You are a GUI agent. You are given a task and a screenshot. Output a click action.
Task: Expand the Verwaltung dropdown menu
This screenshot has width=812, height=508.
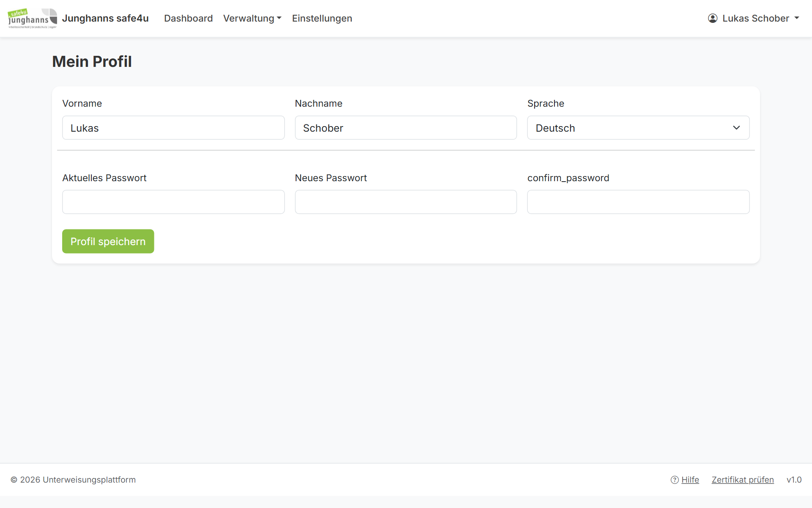click(x=252, y=18)
